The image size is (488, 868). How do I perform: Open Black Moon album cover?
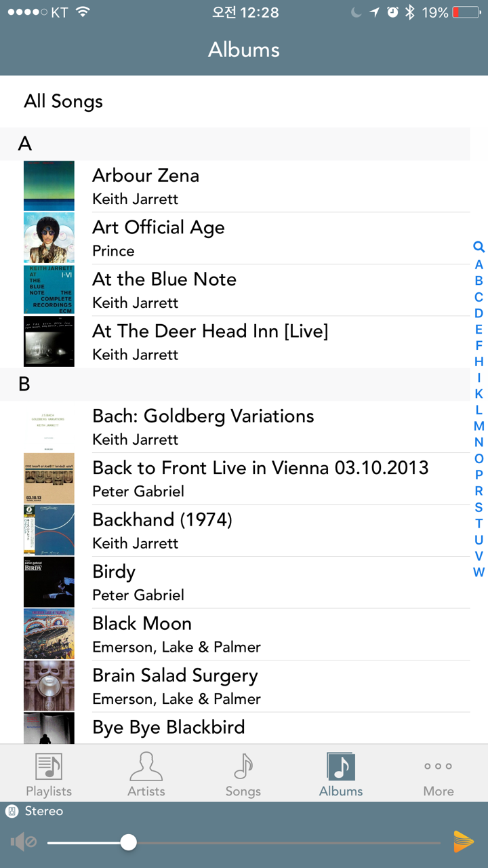point(49,633)
